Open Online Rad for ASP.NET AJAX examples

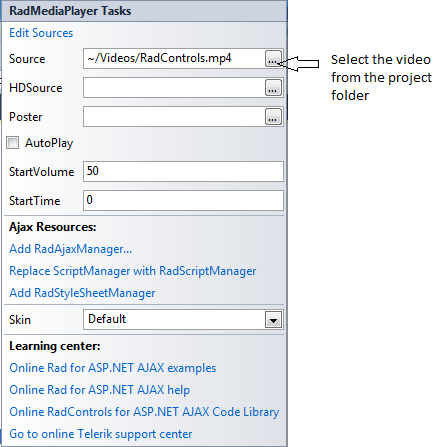[113, 368]
